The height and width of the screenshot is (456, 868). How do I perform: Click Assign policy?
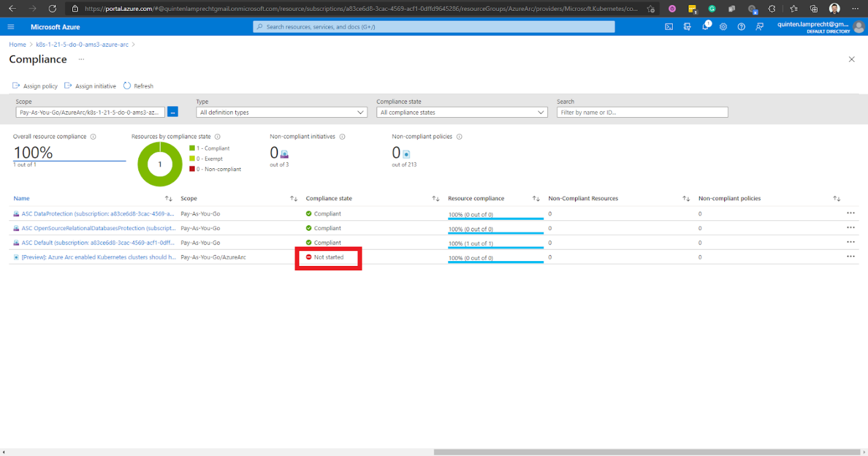click(35, 86)
